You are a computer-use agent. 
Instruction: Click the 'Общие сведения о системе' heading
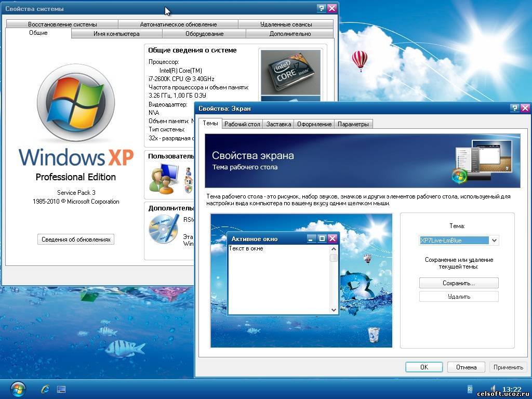pyautogui.click(x=192, y=50)
